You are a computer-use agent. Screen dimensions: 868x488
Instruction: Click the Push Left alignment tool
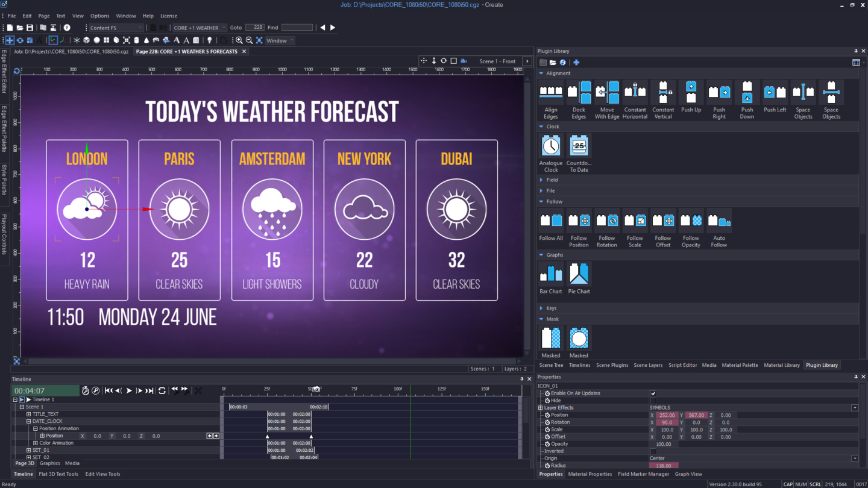pos(775,92)
